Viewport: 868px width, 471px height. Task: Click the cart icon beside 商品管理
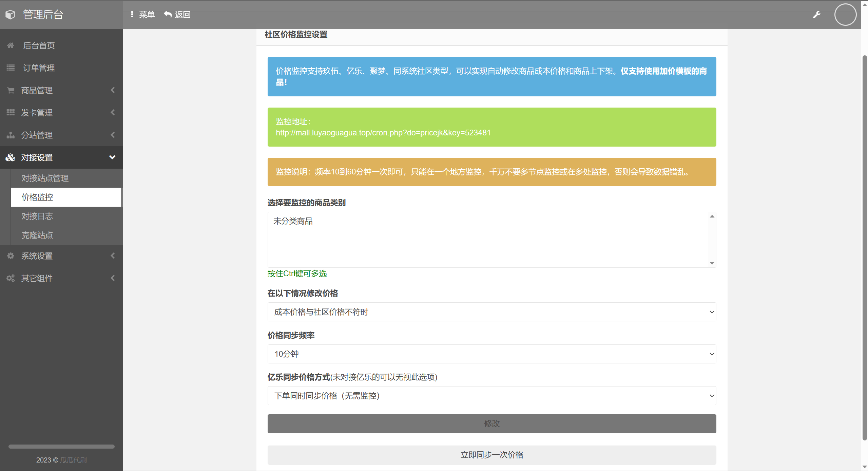click(11, 90)
